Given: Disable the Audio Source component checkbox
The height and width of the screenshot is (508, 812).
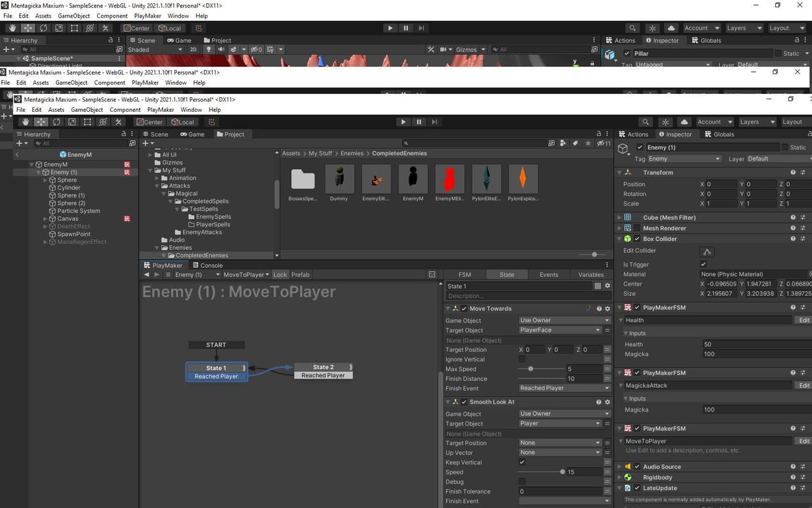Looking at the screenshot, I should 637,467.
